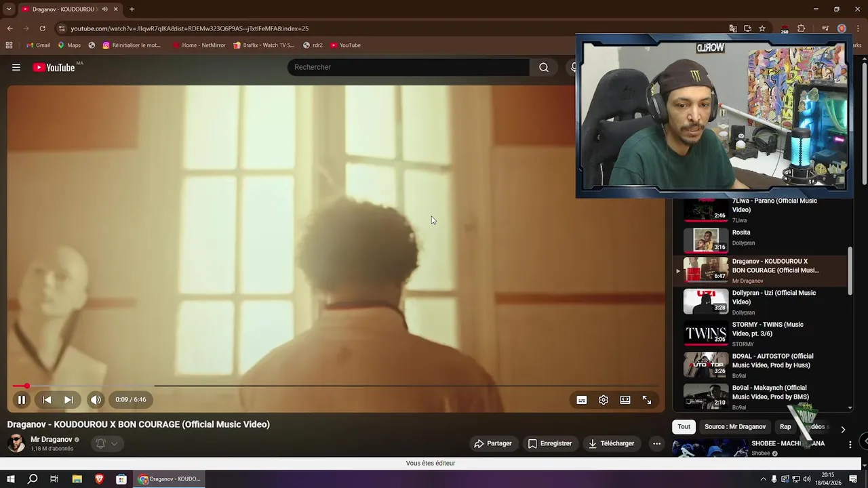Screen dimensions: 868x488
Task: Open Windows taskbar search
Action: click(33, 479)
